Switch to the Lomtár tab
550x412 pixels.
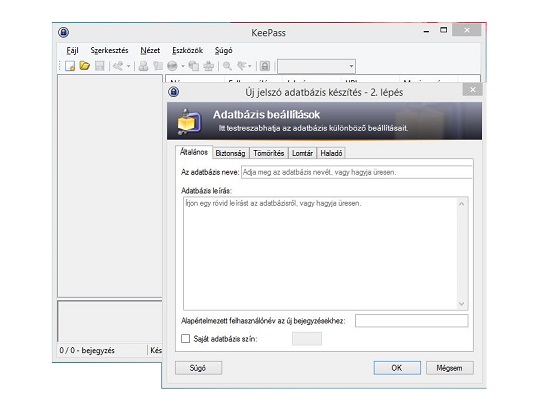pos(302,153)
